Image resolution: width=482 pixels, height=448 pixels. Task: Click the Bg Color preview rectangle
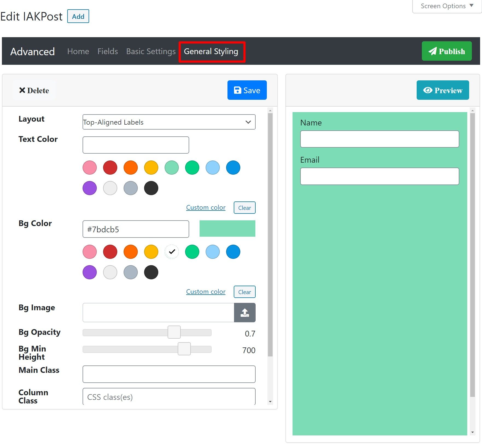pyautogui.click(x=227, y=229)
